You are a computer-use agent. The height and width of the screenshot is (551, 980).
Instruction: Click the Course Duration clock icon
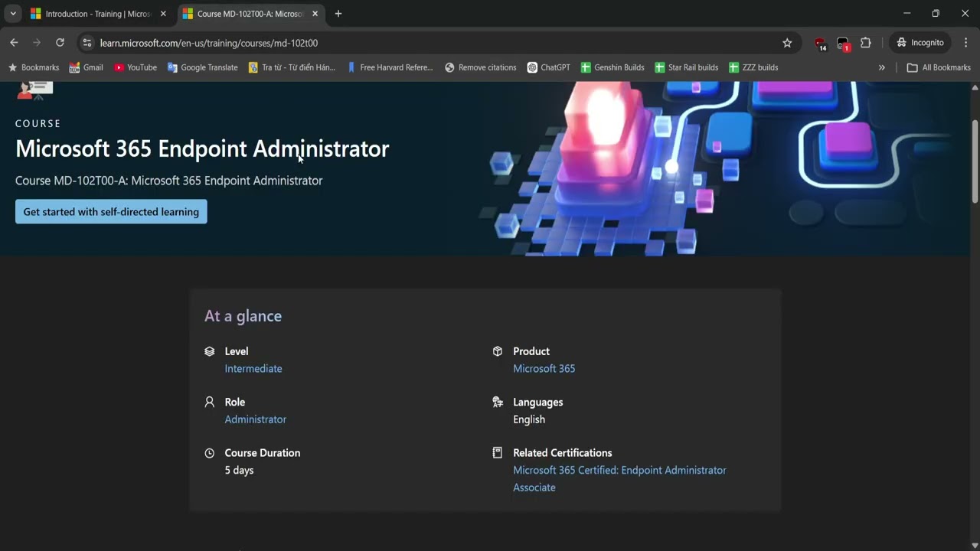[210, 453]
